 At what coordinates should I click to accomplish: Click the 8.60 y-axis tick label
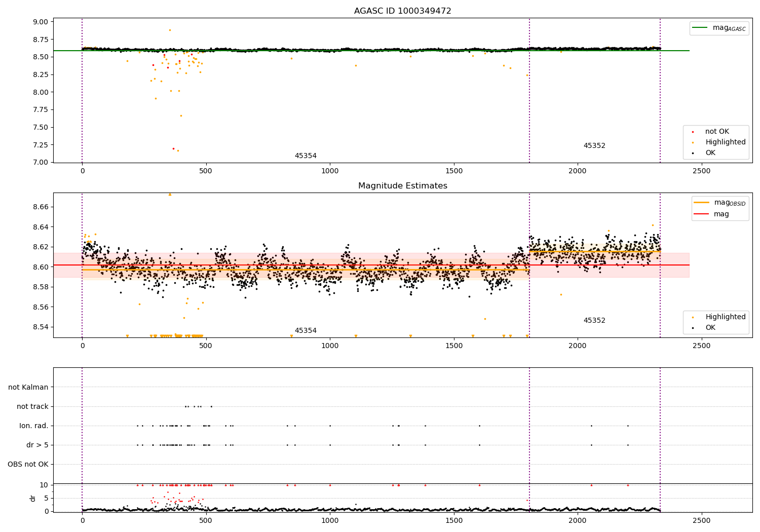click(x=41, y=267)
